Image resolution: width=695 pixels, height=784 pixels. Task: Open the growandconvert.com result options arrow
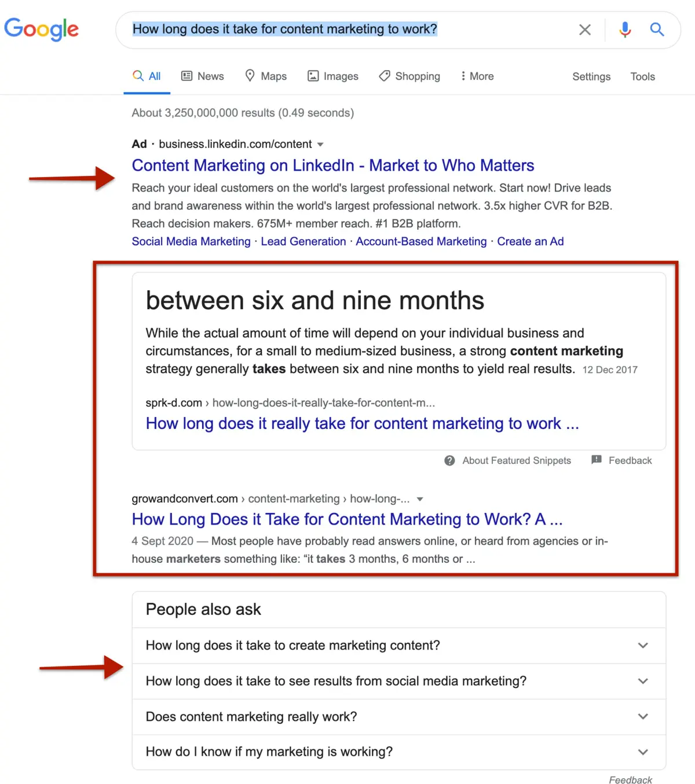(420, 499)
